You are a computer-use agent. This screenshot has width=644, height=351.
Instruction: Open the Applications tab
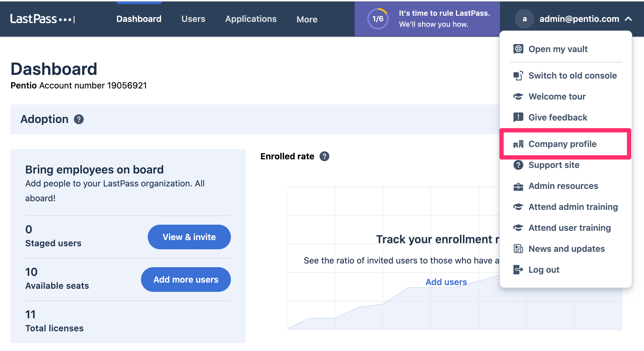[x=251, y=19]
